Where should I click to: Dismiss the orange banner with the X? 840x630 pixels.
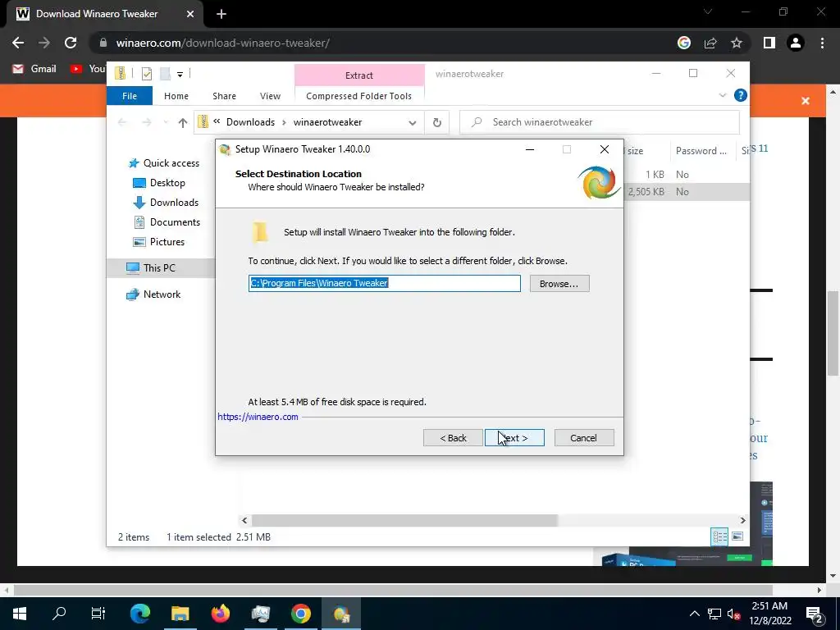click(x=806, y=101)
